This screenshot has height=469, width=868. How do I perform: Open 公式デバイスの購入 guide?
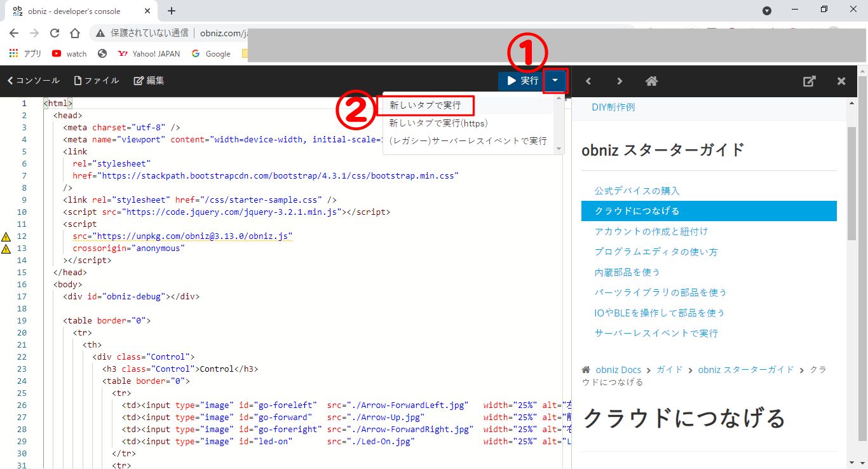click(637, 191)
